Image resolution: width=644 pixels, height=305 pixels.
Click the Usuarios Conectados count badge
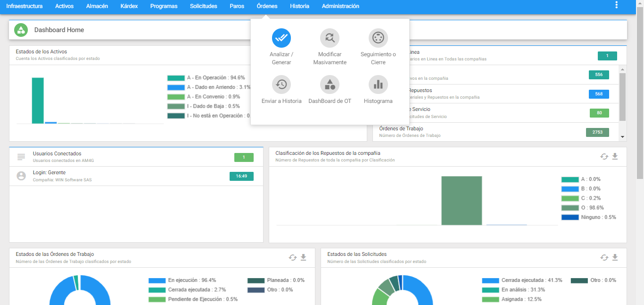coord(244,157)
